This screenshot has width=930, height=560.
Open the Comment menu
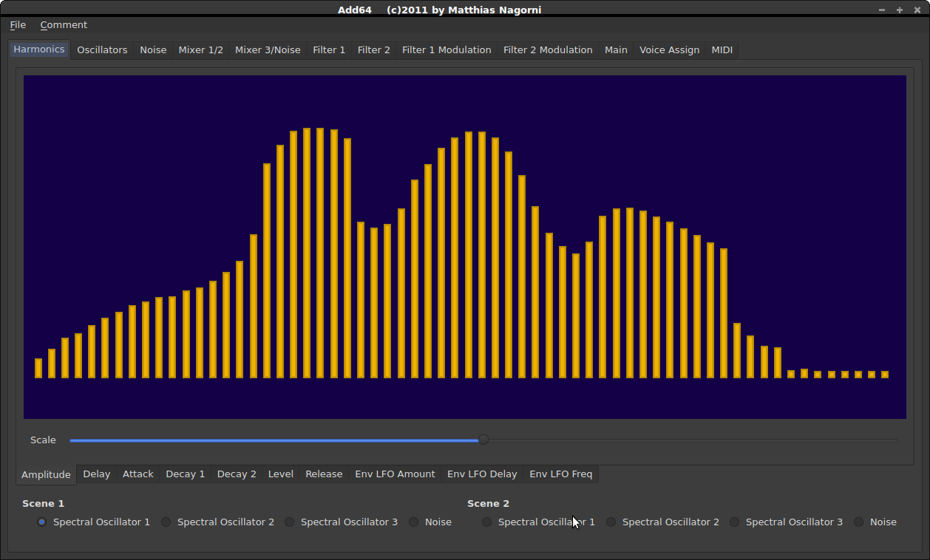(64, 25)
